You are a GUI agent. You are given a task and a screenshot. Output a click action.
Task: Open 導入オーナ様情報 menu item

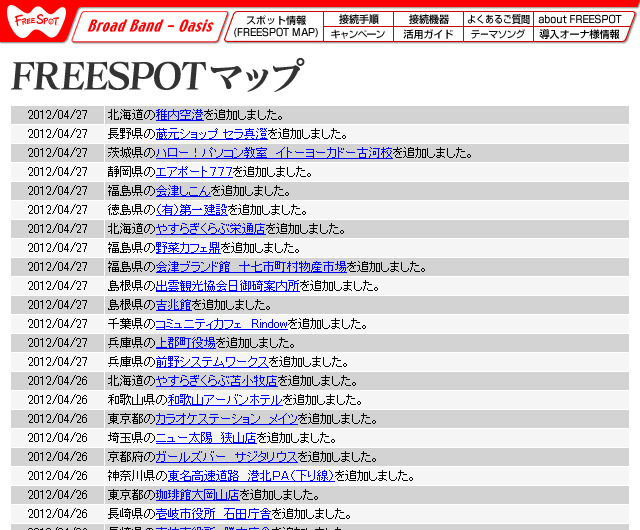pos(580,34)
